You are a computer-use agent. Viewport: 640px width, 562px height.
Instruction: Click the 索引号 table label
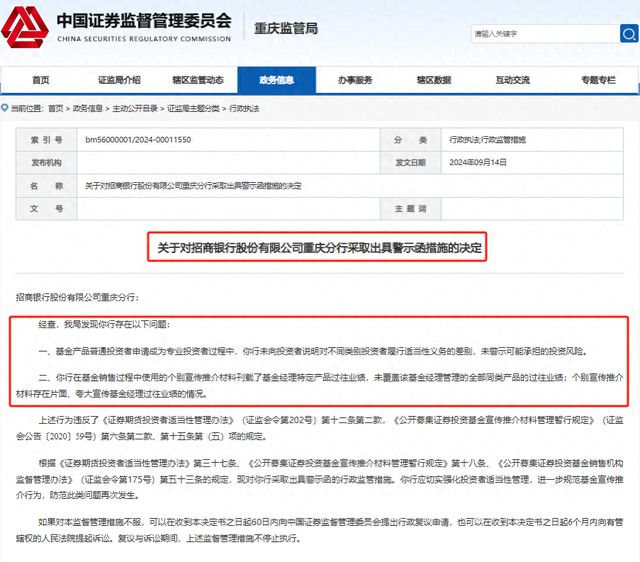click(47, 140)
